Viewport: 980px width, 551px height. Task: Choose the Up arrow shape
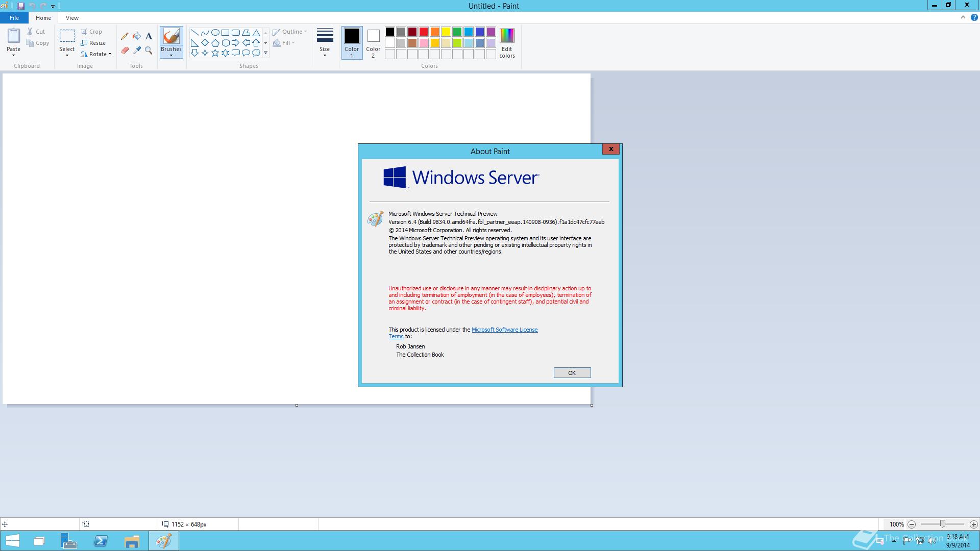coord(256,43)
